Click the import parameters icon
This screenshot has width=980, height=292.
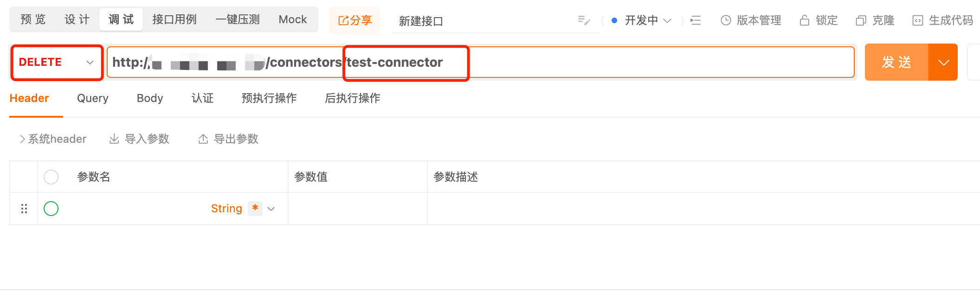point(114,139)
